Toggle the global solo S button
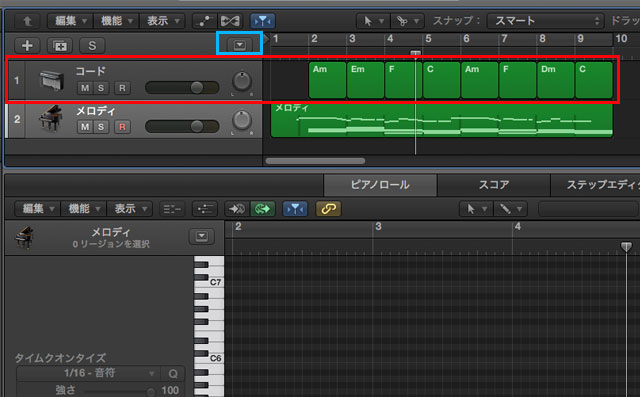 [92, 45]
